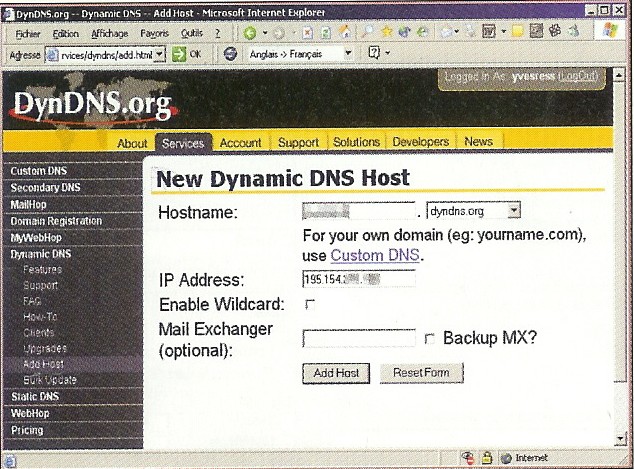Screen dimensions: 634x469
Task: Click the Stop page loading icon
Action: click(x=308, y=33)
